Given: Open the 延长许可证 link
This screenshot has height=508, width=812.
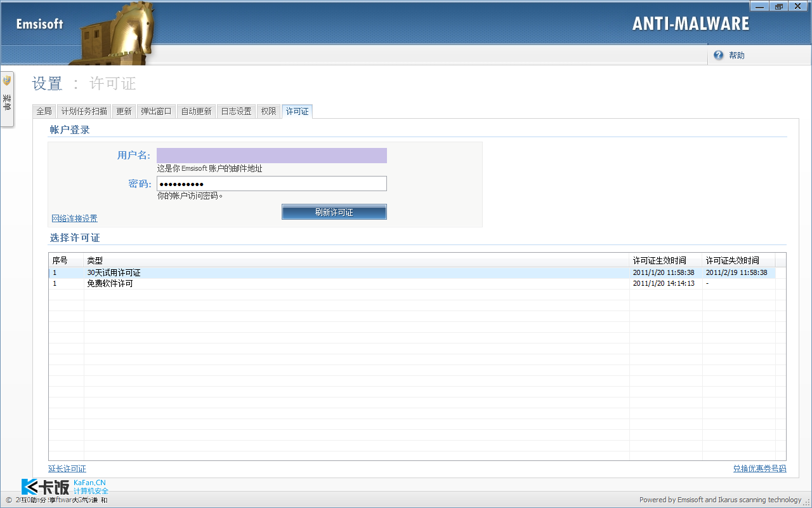Looking at the screenshot, I should 67,469.
